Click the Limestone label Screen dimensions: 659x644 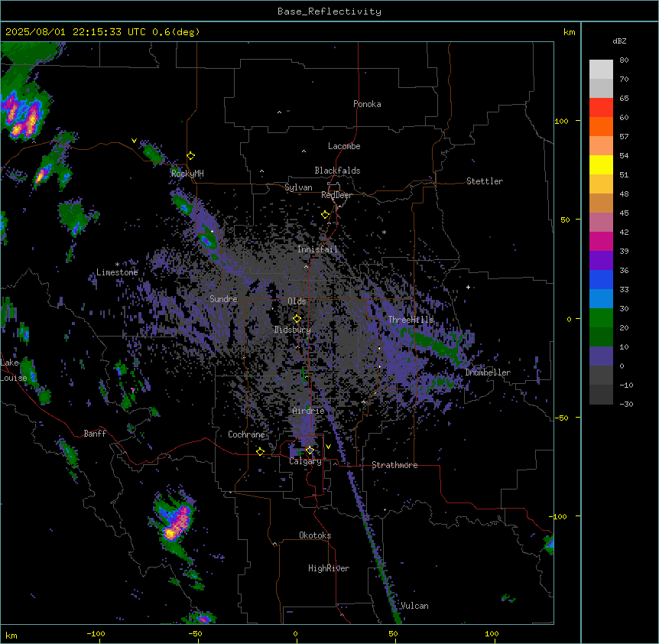(117, 272)
